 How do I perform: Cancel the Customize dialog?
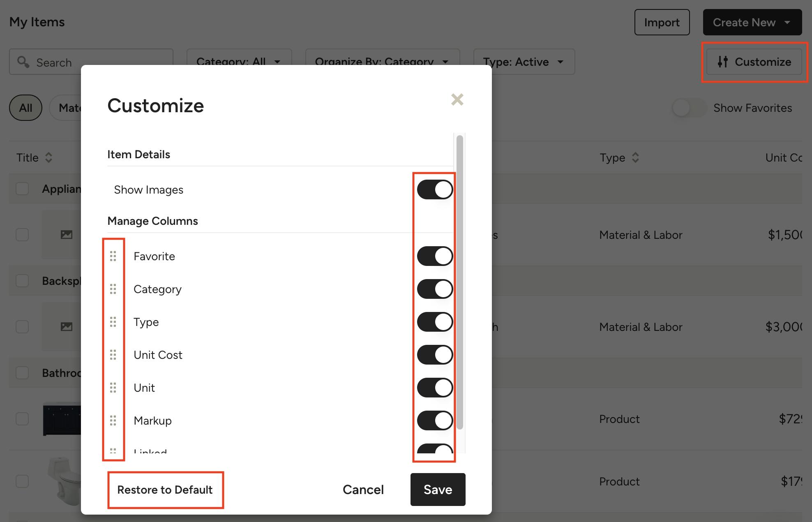click(x=363, y=490)
